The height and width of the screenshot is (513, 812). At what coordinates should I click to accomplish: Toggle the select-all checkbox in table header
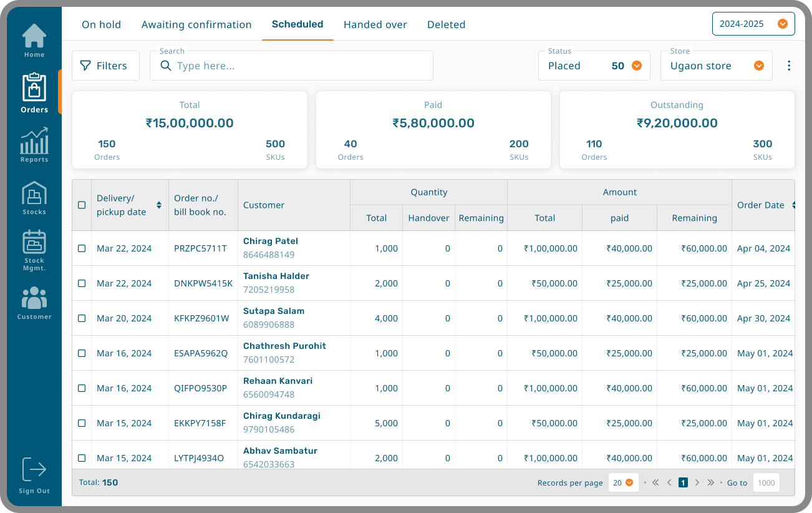point(82,205)
